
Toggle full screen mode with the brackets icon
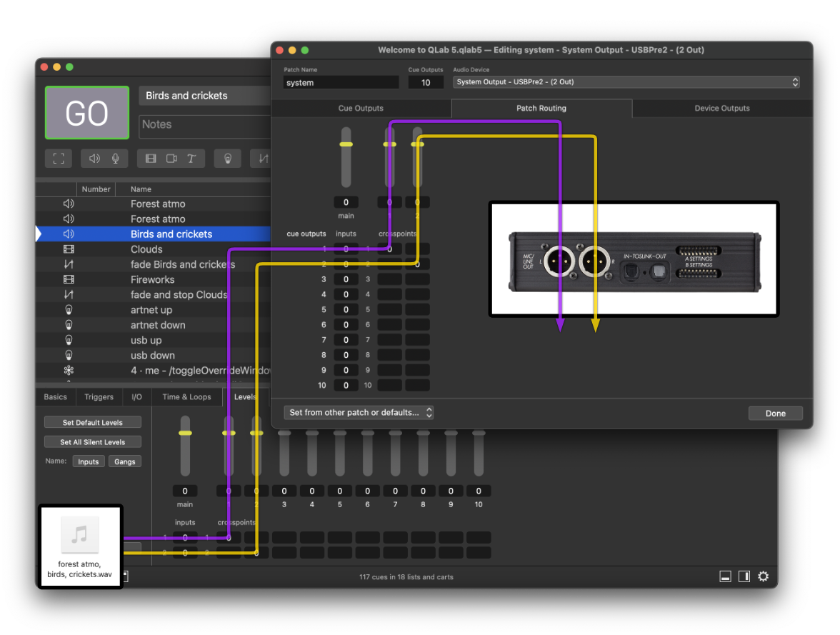point(58,158)
